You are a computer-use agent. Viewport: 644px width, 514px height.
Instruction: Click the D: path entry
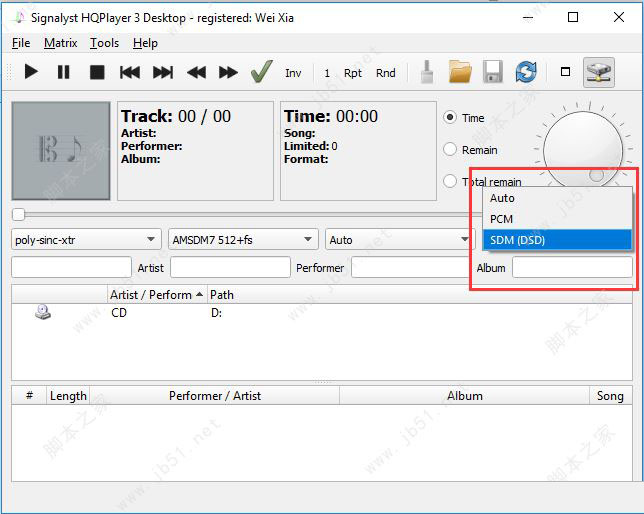pyautogui.click(x=216, y=313)
